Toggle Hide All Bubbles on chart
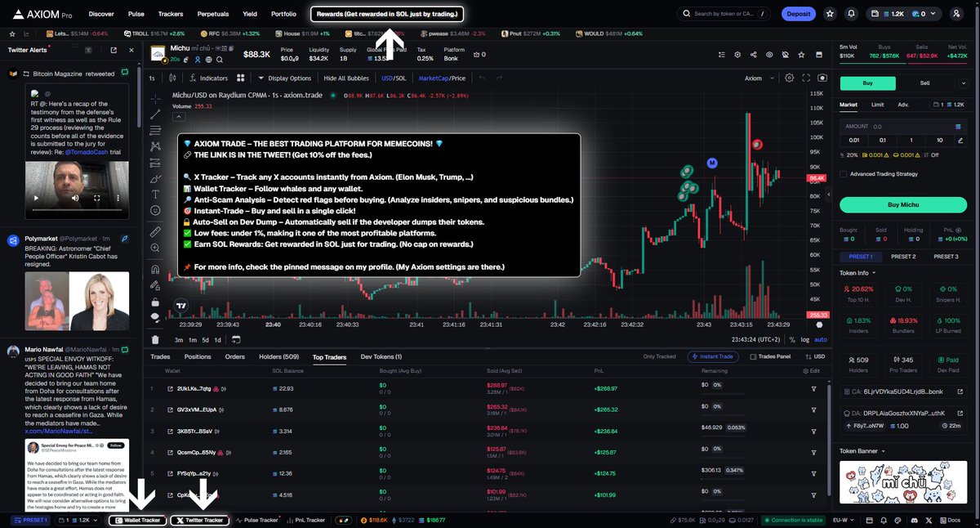Screen dimensions: 980x528 point(346,78)
